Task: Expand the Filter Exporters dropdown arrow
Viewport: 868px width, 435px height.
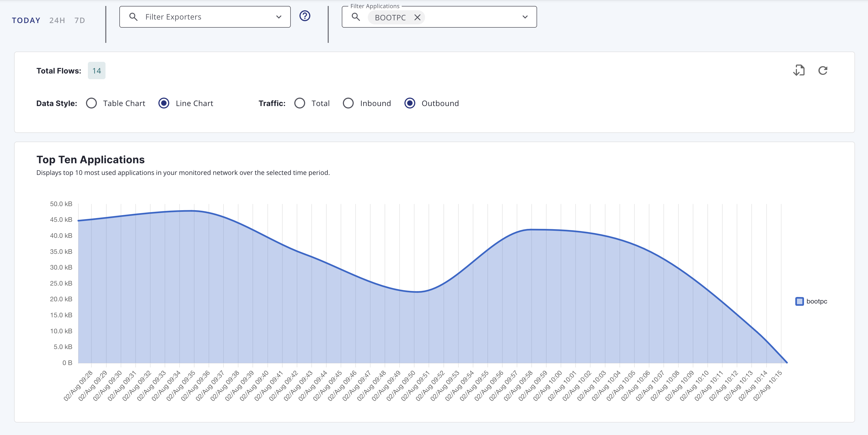Action: click(279, 17)
